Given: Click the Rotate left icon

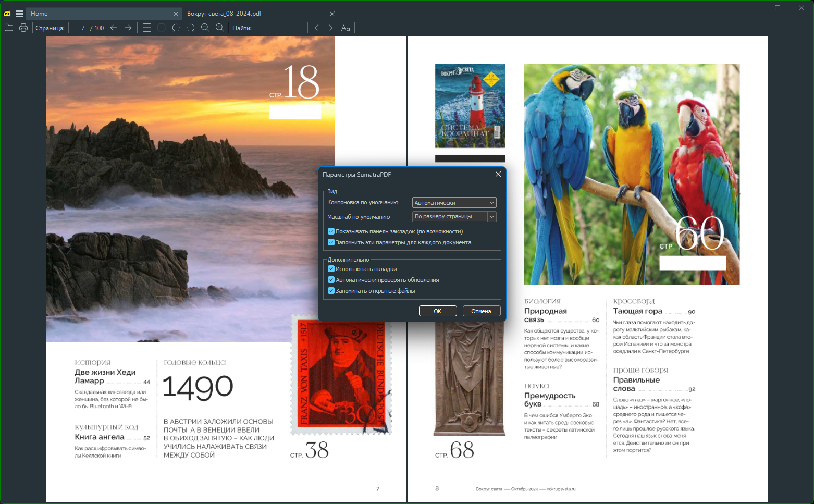Looking at the screenshot, I should [176, 28].
